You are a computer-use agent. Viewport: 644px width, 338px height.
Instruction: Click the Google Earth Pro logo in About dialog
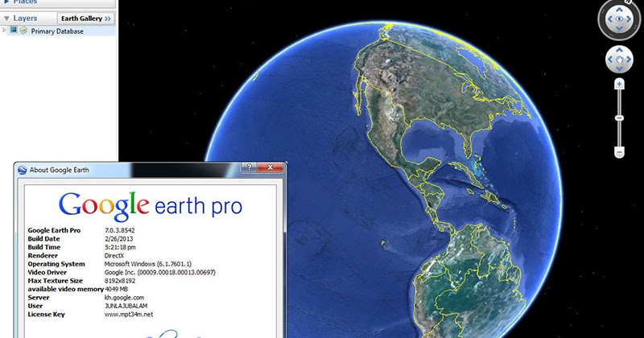[151, 206]
